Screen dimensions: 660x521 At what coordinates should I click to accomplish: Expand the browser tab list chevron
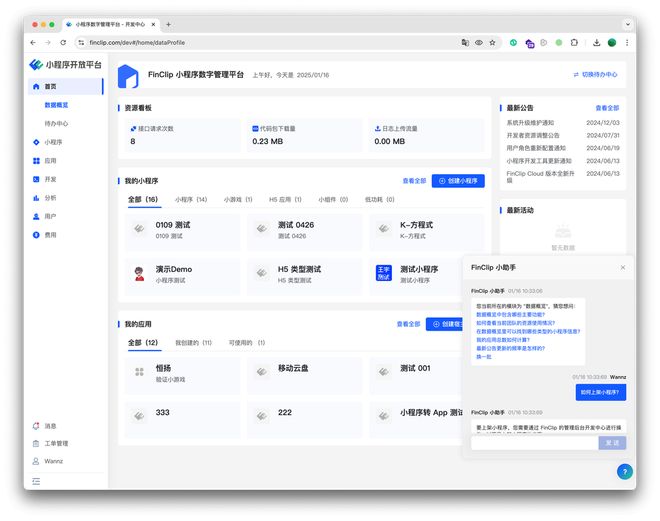(628, 24)
